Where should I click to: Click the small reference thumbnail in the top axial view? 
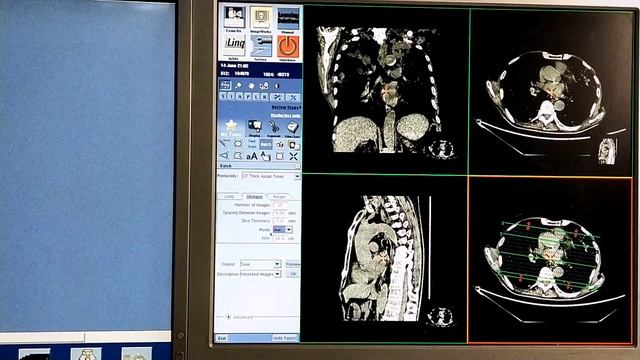pos(607,151)
